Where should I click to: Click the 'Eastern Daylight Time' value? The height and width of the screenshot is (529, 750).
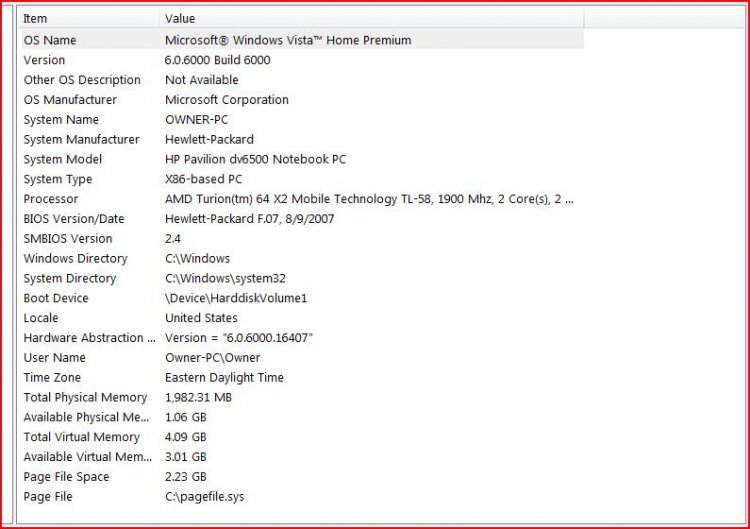point(224,378)
